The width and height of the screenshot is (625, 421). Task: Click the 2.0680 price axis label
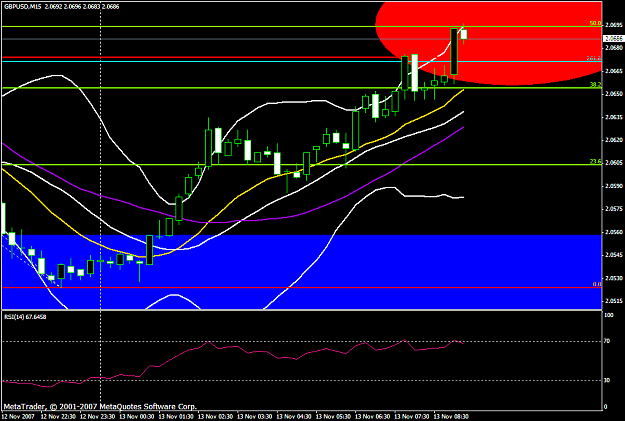click(x=614, y=48)
